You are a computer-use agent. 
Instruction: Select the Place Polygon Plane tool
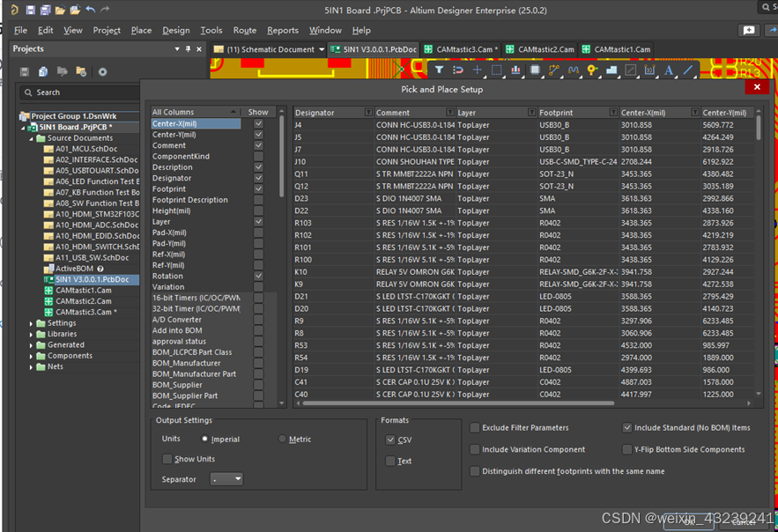coord(611,70)
